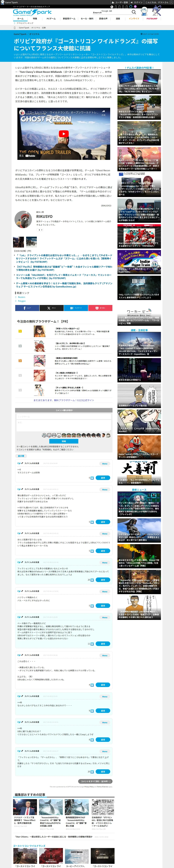Click コメントをすべて読む button
The height and width of the screenshot is (868, 174).
pos(95,781)
